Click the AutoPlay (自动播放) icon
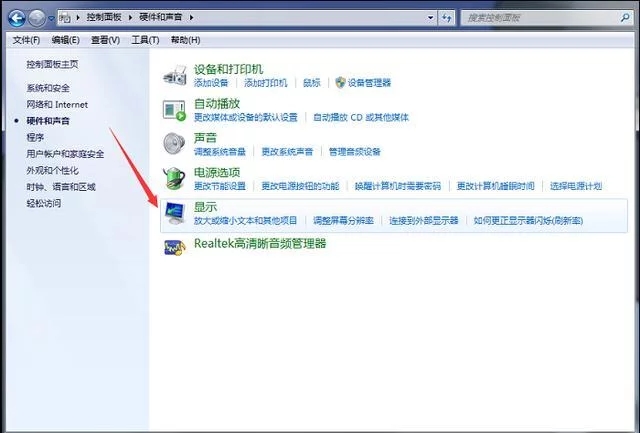Viewport: 640px width, 433px height. click(x=175, y=109)
